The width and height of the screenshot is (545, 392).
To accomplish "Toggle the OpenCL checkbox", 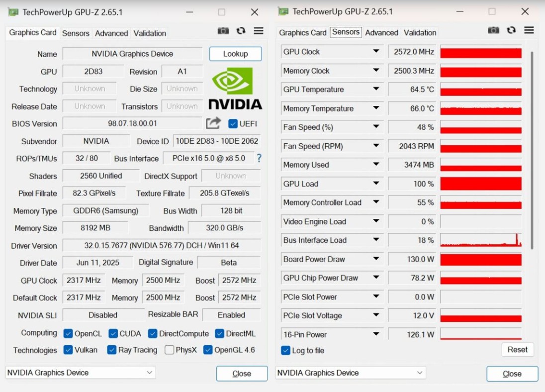I will (x=68, y=334).
